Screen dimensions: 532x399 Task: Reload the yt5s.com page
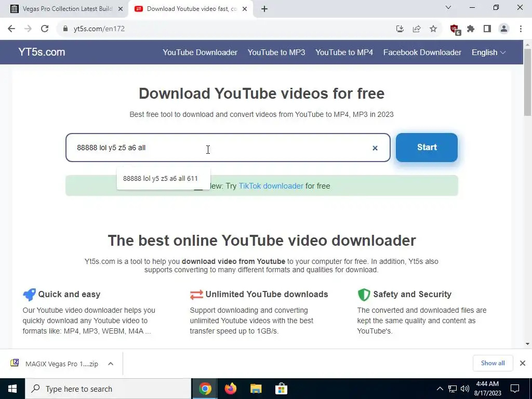pos(45,29)
